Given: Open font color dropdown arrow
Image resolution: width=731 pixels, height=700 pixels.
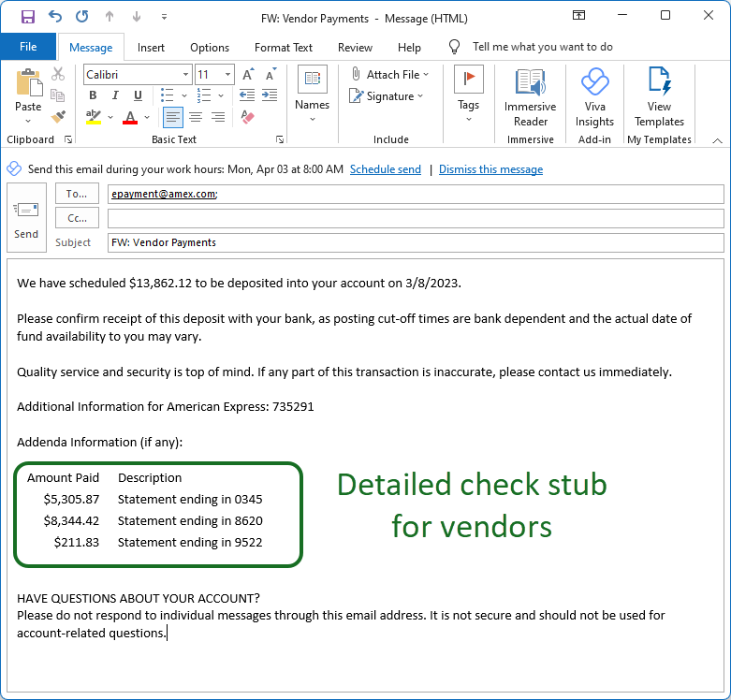Looking at the screenshot, I should (147, 117).
